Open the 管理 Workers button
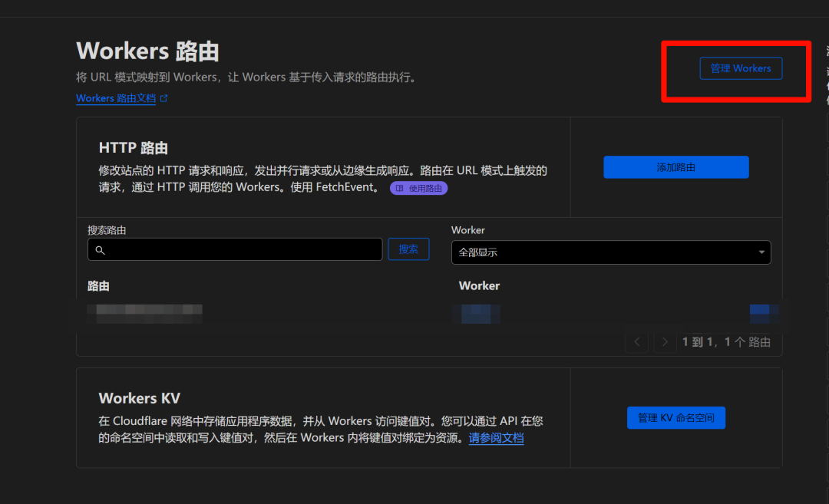Viewport: 829px width, 504px height. pos(741,68)
